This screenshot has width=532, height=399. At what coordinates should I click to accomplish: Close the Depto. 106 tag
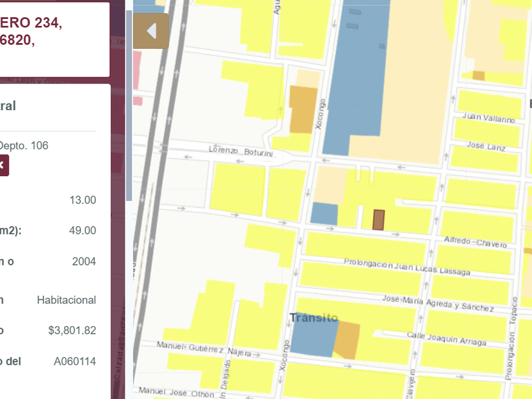[x=3, y=165]
